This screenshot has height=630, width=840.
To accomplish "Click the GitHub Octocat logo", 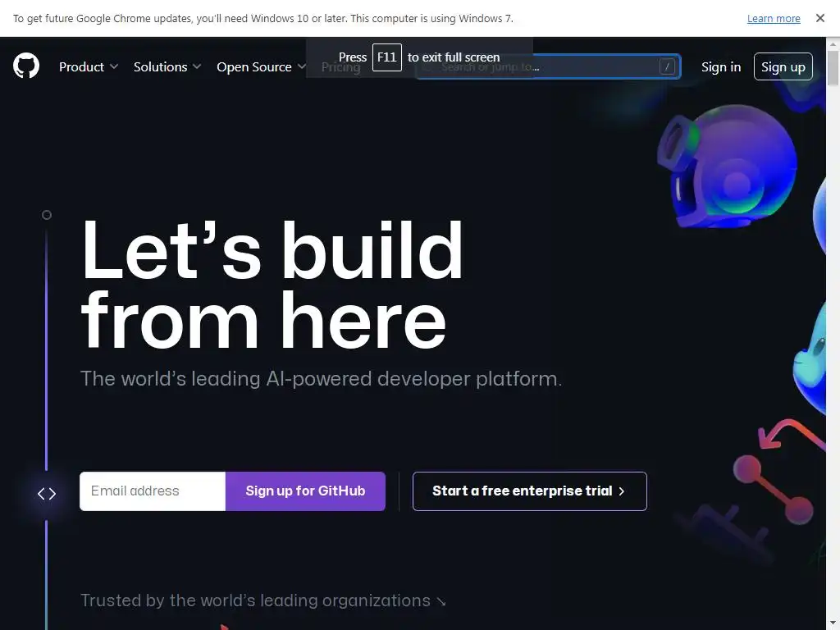I will 26,66.
